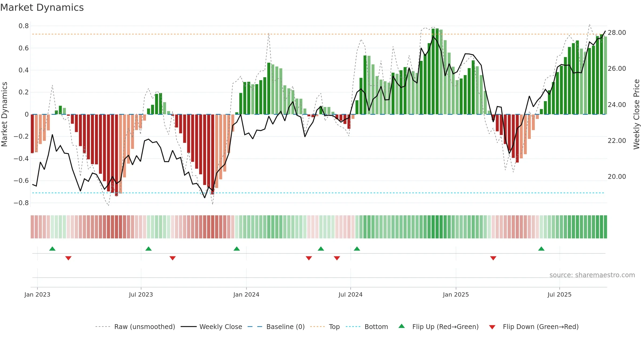The height and width of the screenshot is (362, 644).
Task: Toggle the Flip Down (Green→Red) legend entry
Action: [534, 327]
